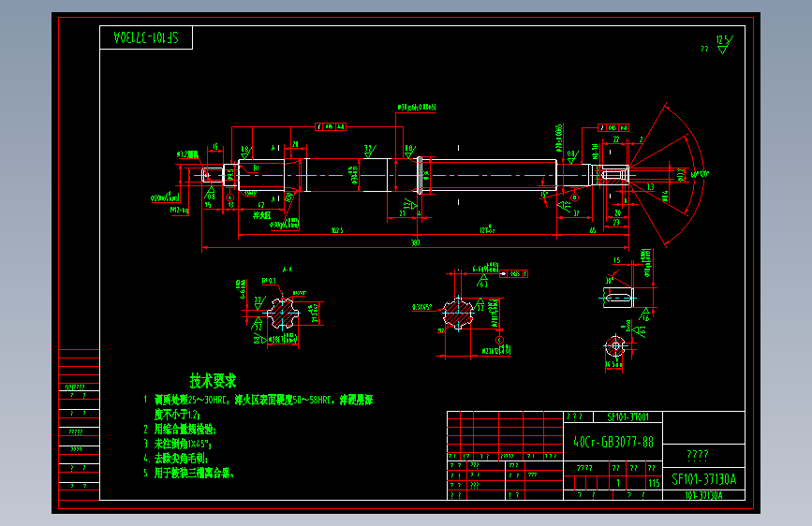Click 'SF101-37001' cell in title block
Image resolution: width=812 pixels, height=526 pixels.
[x=627, y=416]
